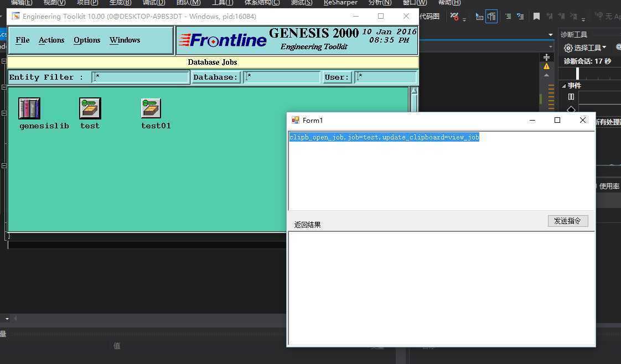621x364 pixels.
Task: Click the Entity Filter input field
Action: (x=141, y=77)
